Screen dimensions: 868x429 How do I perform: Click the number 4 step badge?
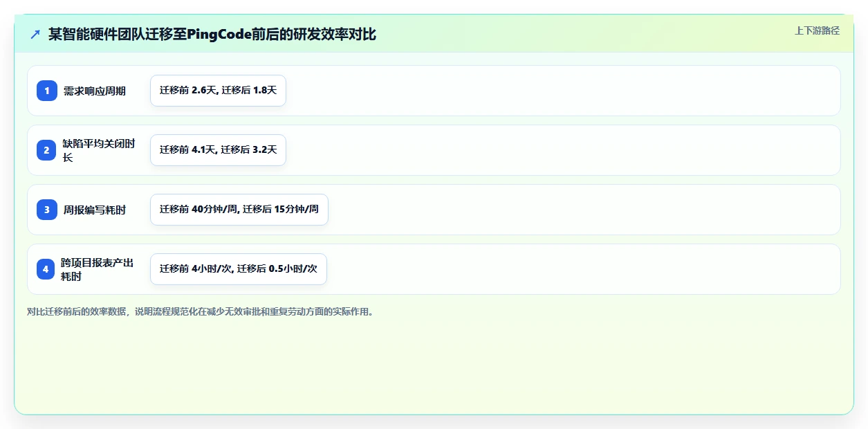(x=46, y=269)
